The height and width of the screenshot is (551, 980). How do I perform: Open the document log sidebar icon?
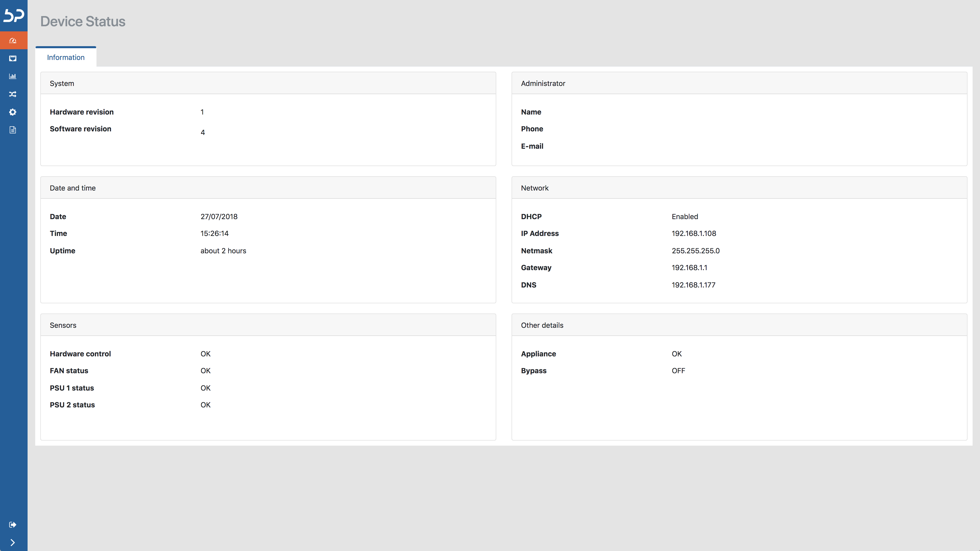click(x=13, y=130)
